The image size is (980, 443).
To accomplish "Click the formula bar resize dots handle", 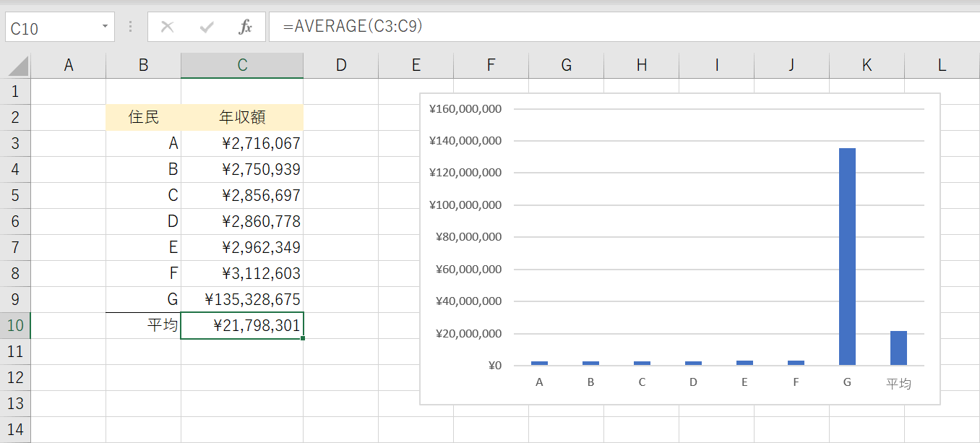I will tap(131, 27).
